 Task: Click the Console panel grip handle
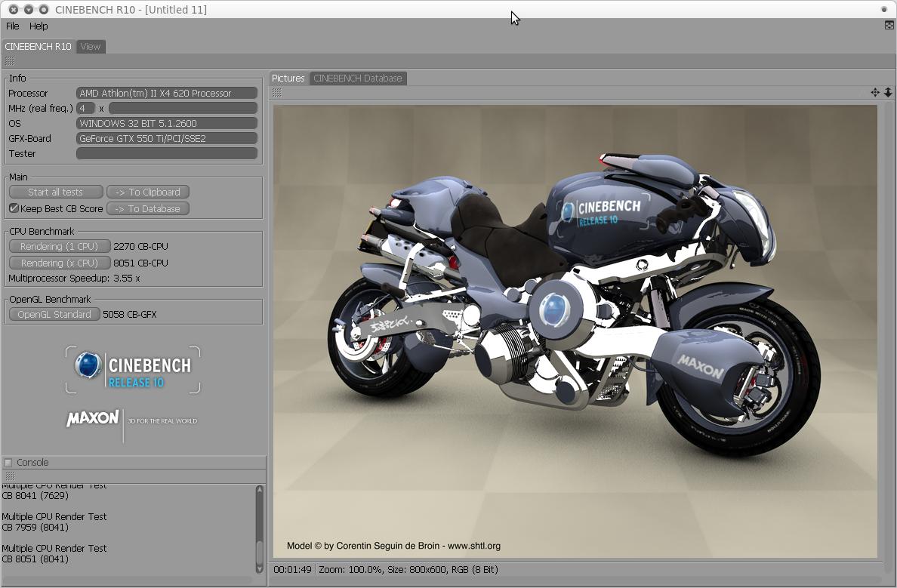pos(10,476)
